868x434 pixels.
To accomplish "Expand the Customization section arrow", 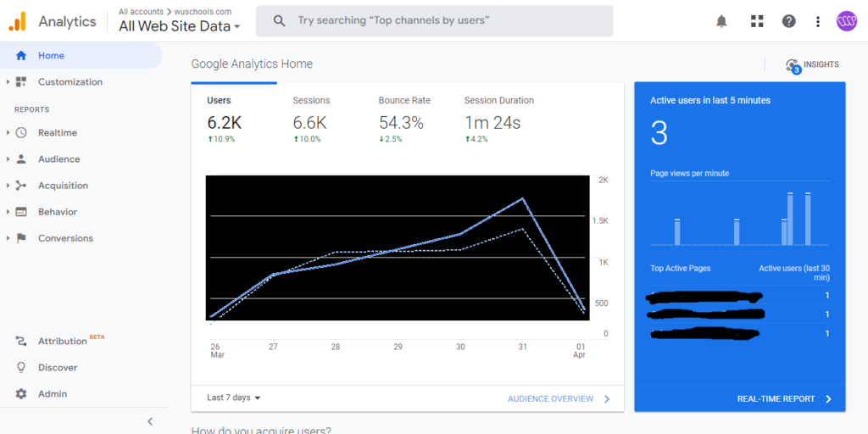I will point(8,82).
